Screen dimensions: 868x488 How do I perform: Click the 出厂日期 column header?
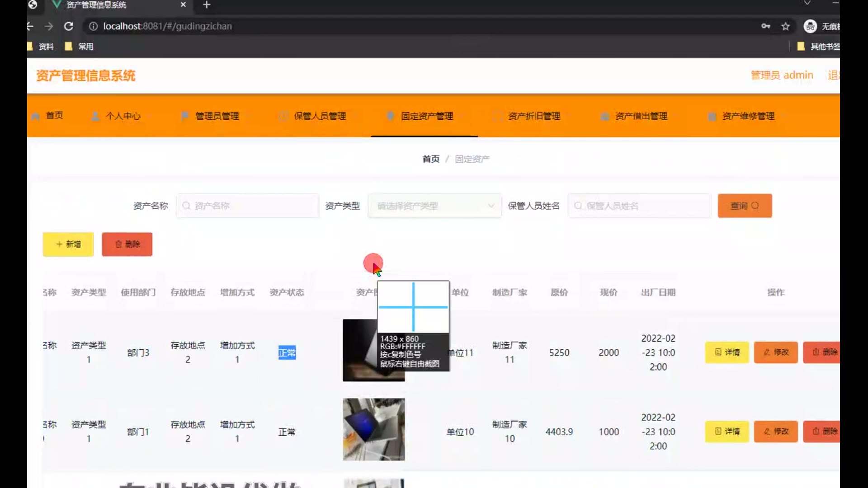click(x=658, y=293)
